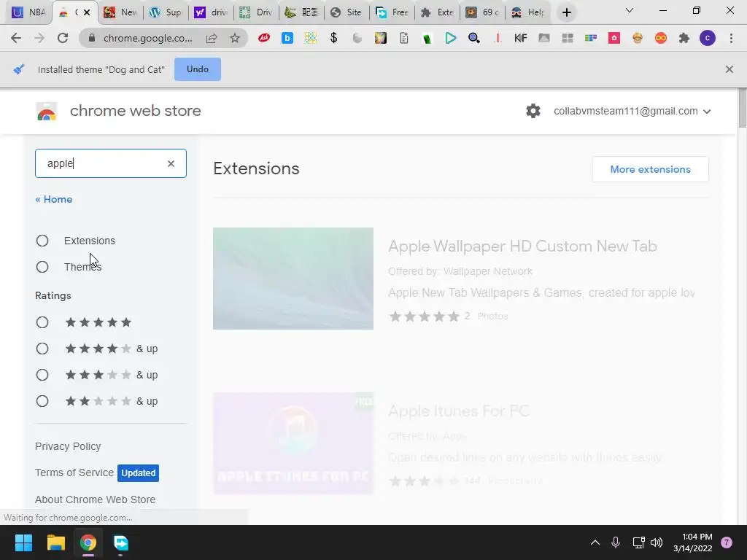Open the tab search dropdown arrow
Screen dimensions: 747x560
(630, 10)
